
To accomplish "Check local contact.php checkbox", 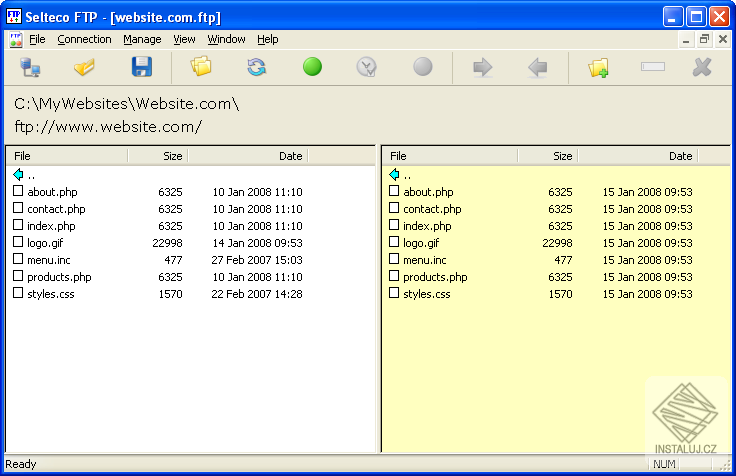I will coord(18,207).
